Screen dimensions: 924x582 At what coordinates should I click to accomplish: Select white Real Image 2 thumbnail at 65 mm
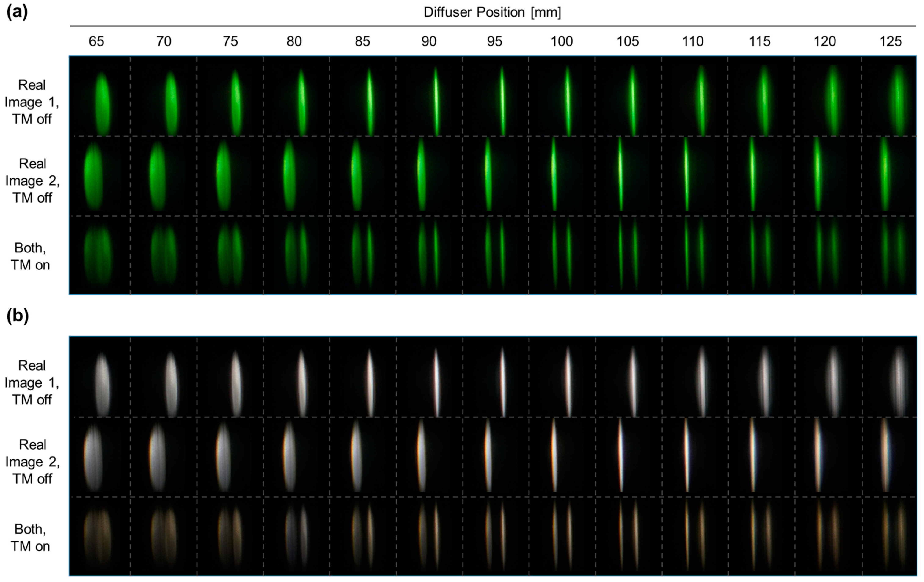click(100, 457)
